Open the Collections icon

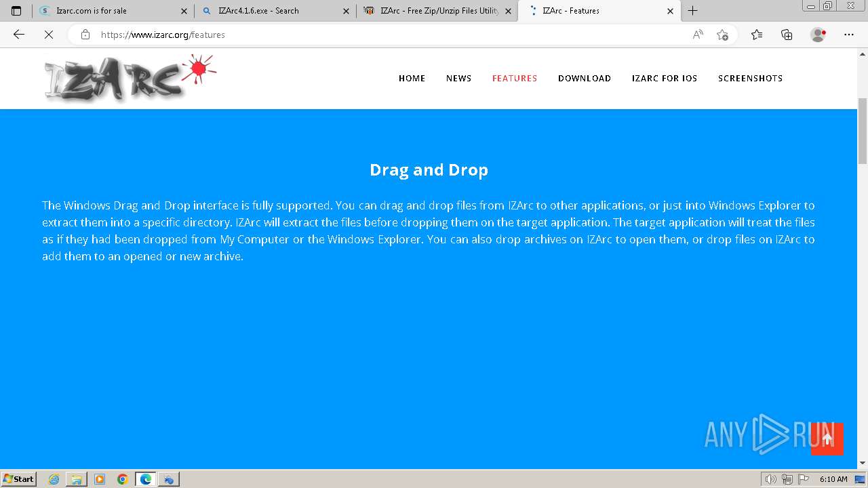tap(787, 35)
